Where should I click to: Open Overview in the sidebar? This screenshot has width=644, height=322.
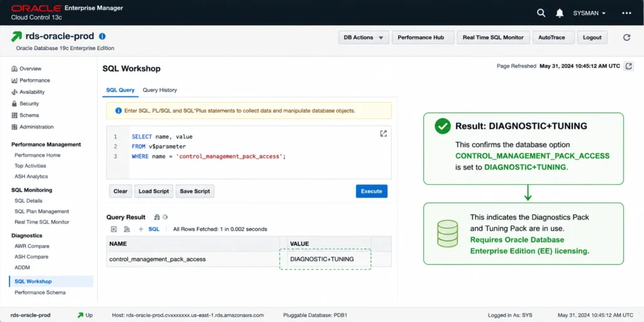point(30,69)
